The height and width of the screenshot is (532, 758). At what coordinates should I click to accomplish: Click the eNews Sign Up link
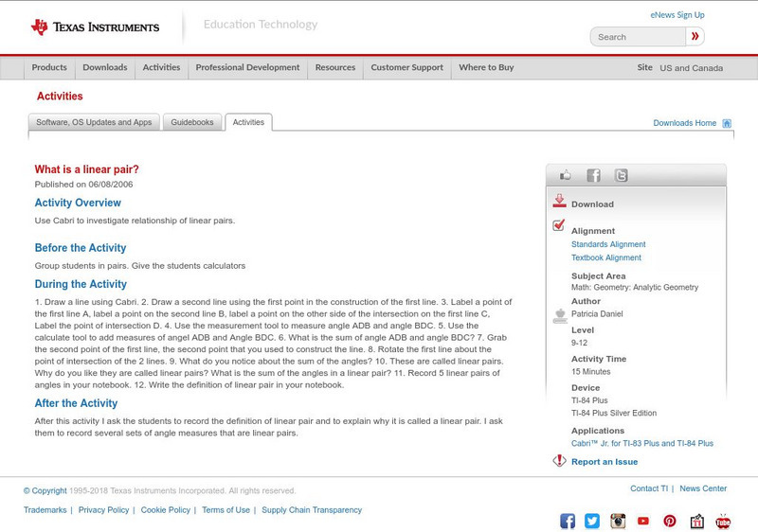(677, 15)
